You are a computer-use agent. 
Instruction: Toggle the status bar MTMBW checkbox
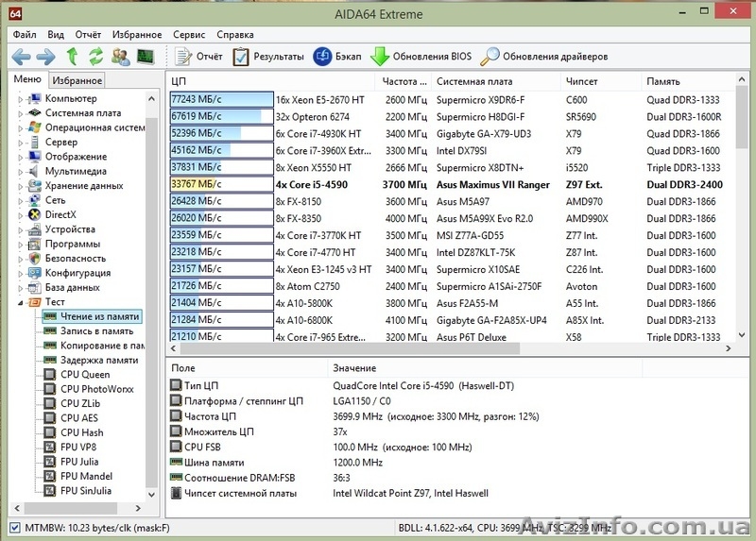pos(14,527)
